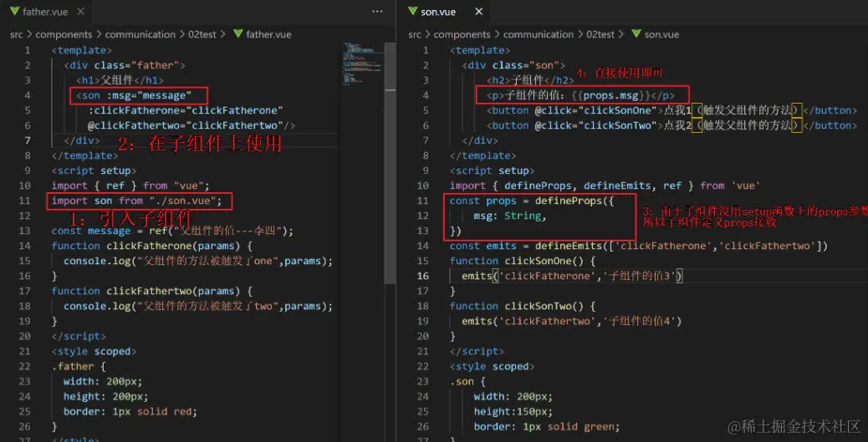The image size is (868, 442).
Task: Click emits line with '子组件的值3'
Action: coord(572,276)
